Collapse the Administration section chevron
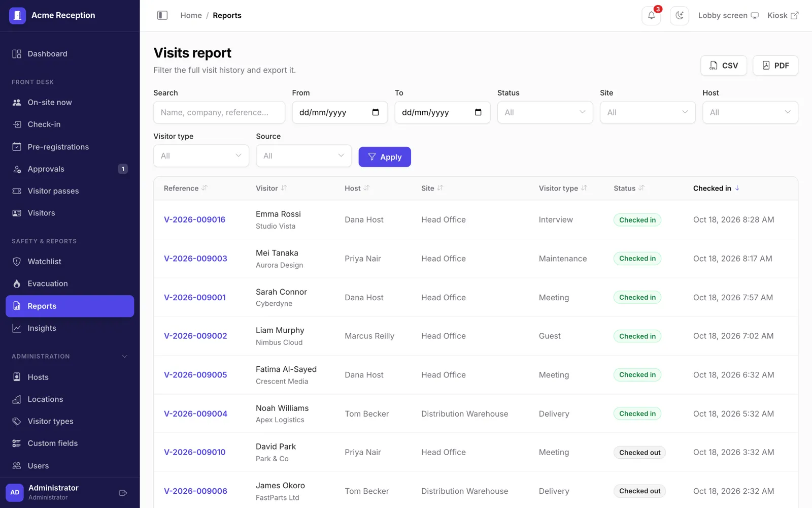 click(124, 357)
